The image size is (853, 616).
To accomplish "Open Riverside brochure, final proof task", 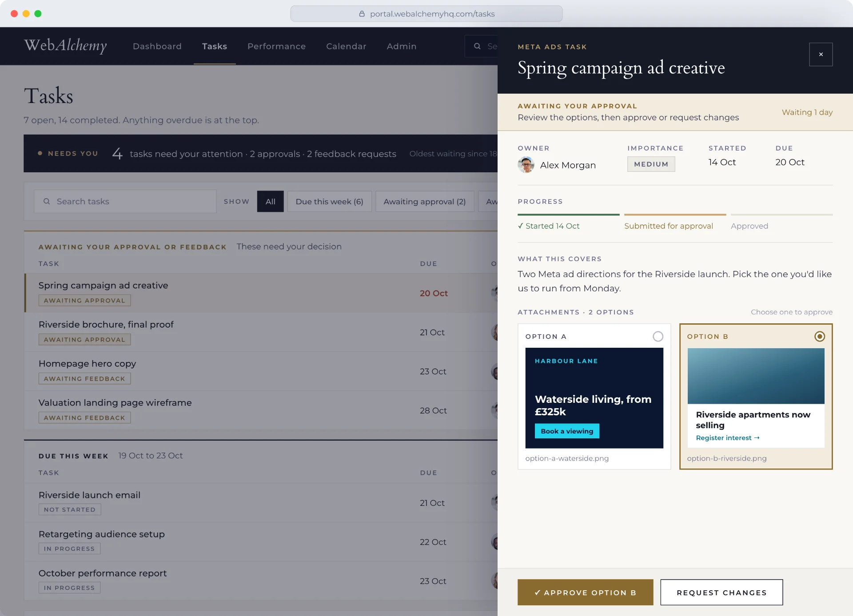I will tap(261, 332).
